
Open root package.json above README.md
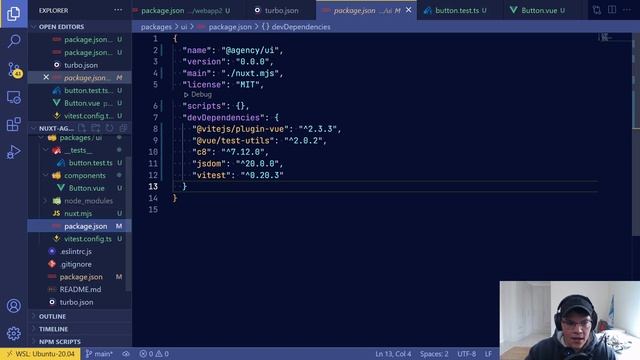coord(81,277)
